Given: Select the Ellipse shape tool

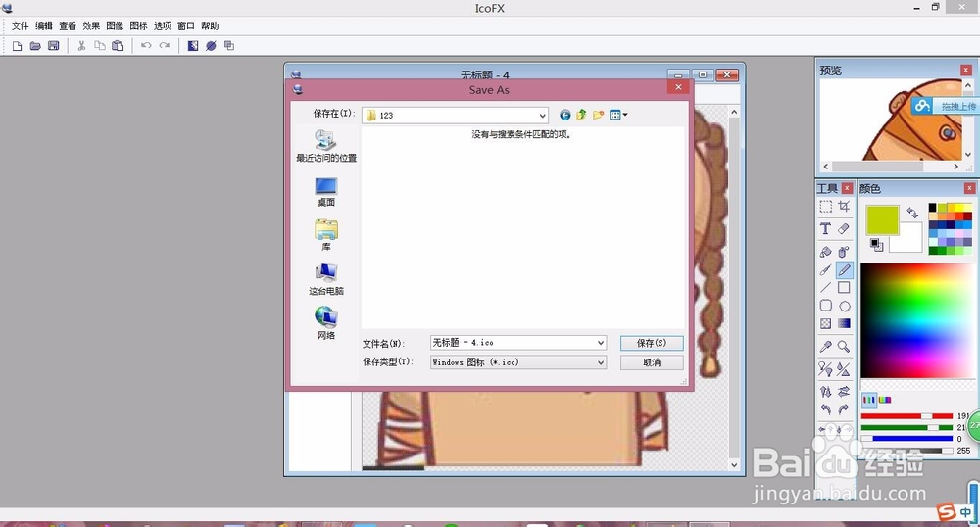Looking at the screenshot, I should (x=844, y=306).
